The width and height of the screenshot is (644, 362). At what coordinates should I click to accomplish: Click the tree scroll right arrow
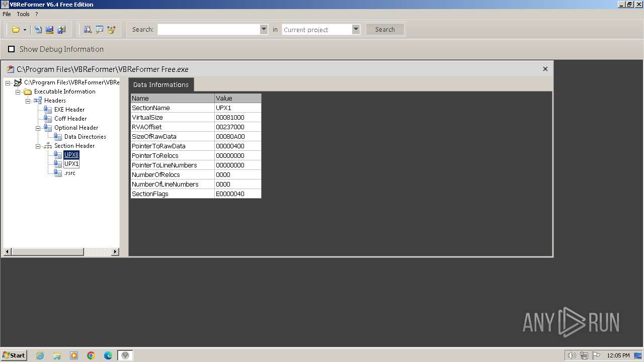pyautogui.click(x=115, y=251)
